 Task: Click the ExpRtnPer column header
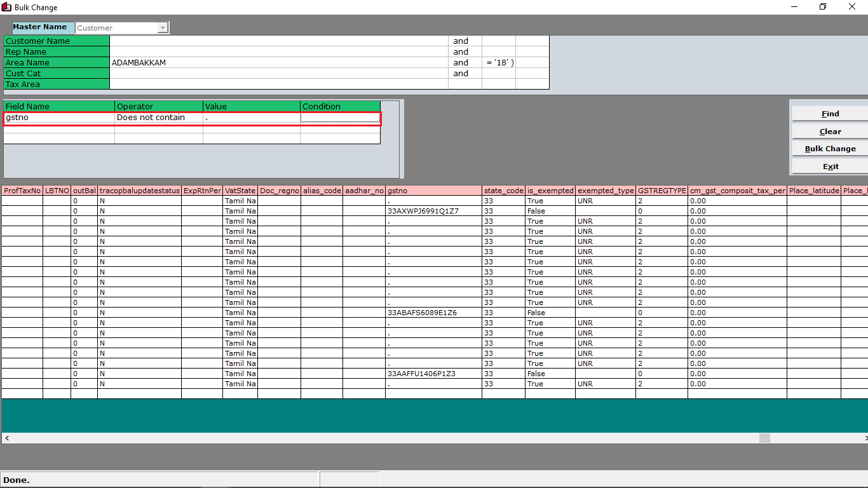[x=202, y=191]
